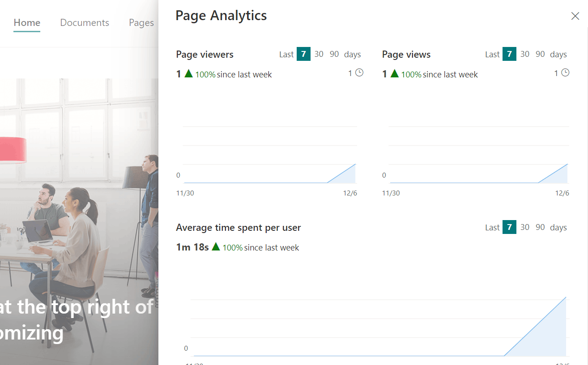Viewport: 588px width, 365px height.
Task: Open the Documents navigation tab
Action: 85,23
